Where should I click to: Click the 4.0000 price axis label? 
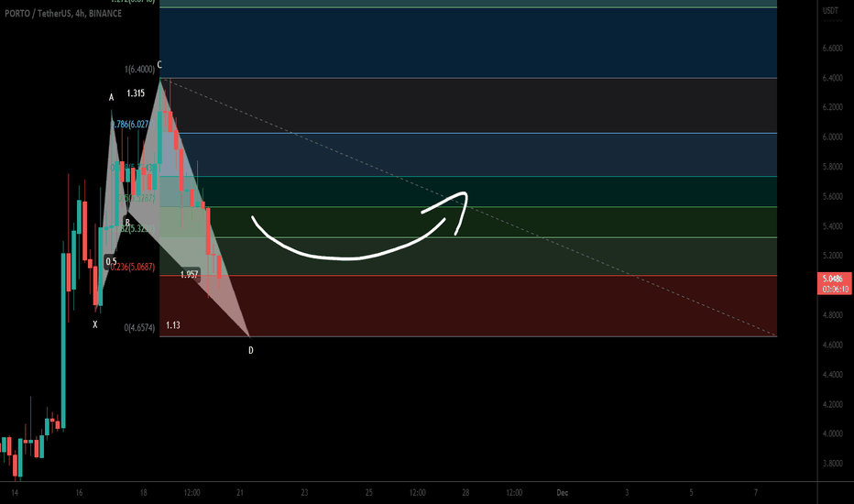[x=833, y=434]
